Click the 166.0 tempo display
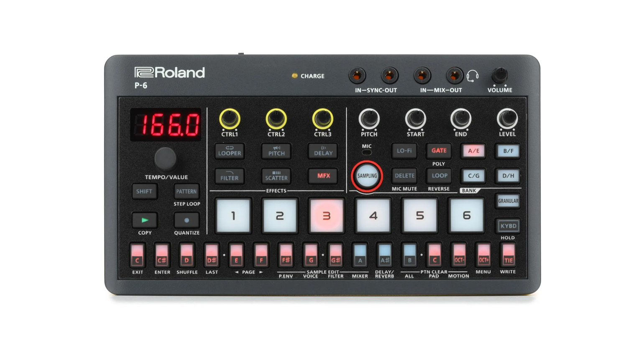This screenshot has width=644, height=355. tap(166, 124)
